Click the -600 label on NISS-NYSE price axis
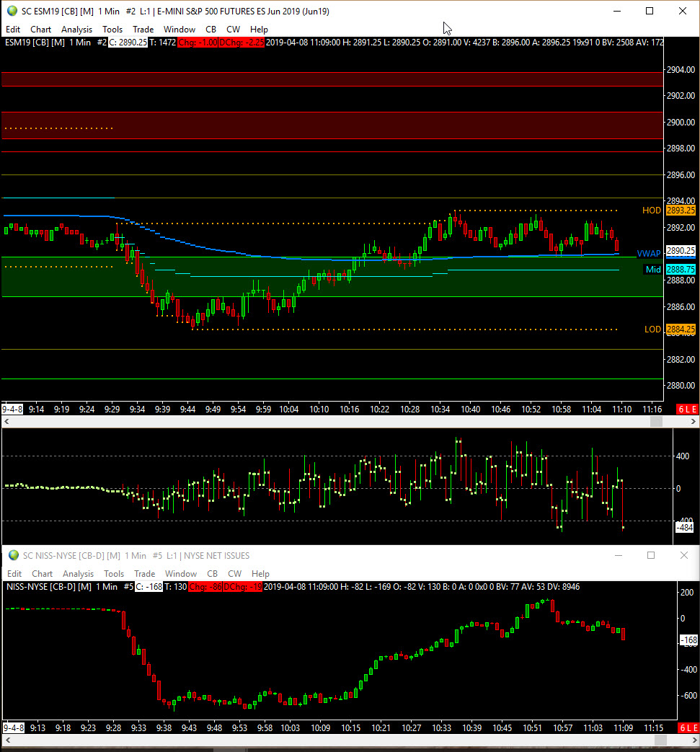This screenshot has width=700, height=752. coord(688,696)
